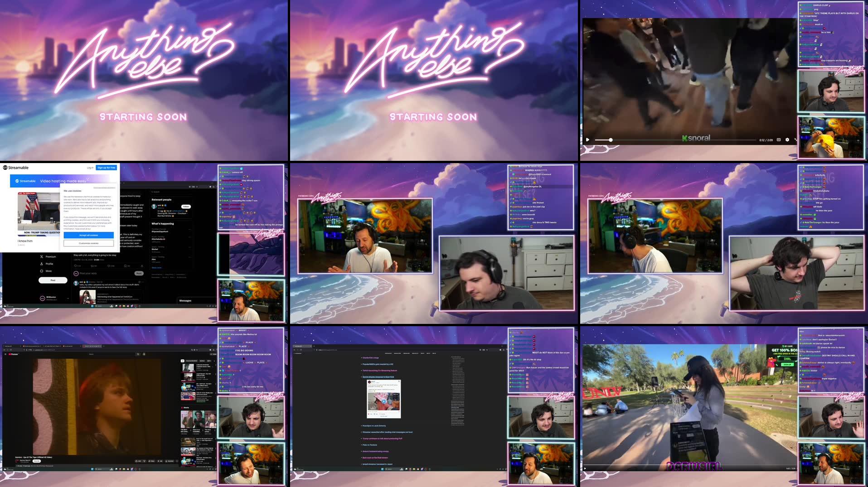Open the snoral video settings gear

787,140
